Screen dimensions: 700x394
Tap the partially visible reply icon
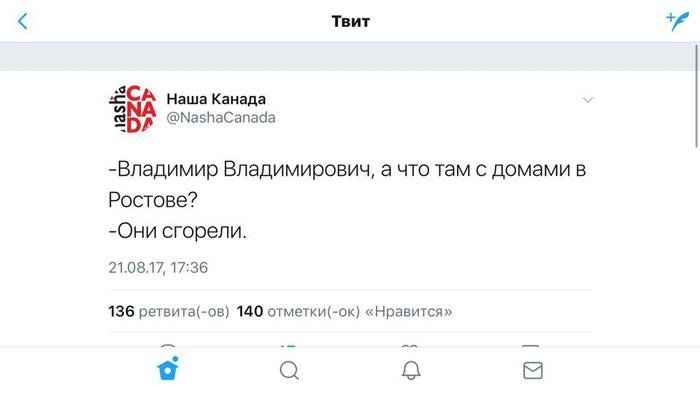point(168,345)
